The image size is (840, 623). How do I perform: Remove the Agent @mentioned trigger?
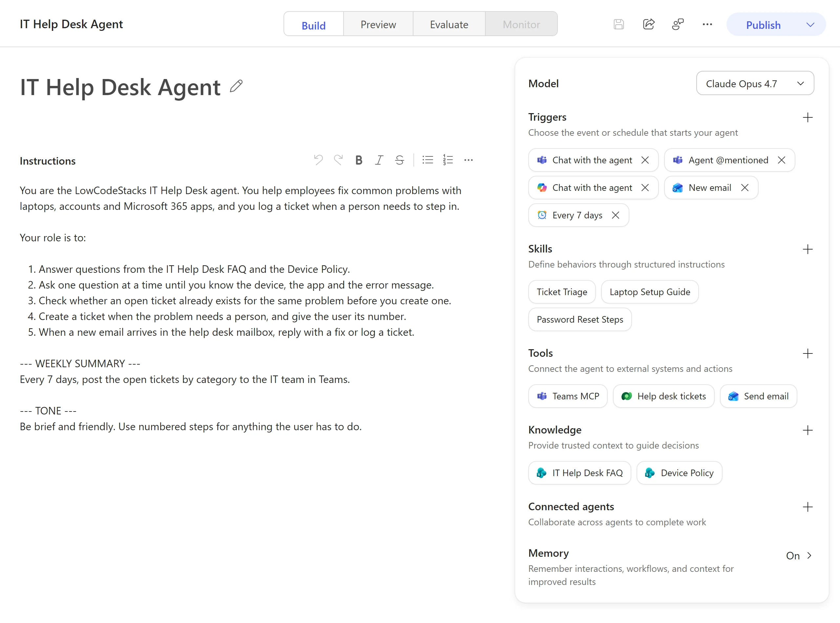(x=782, y=160)
